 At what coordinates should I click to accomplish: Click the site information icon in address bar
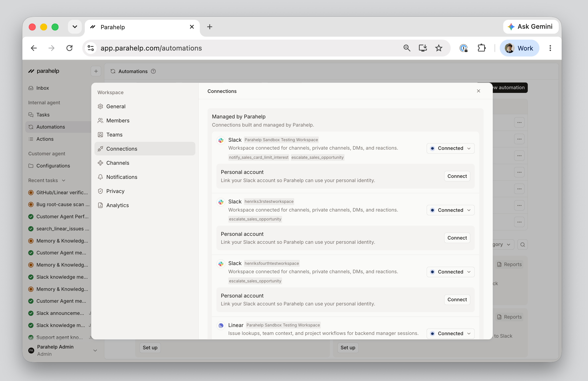[x=91, y=48]
